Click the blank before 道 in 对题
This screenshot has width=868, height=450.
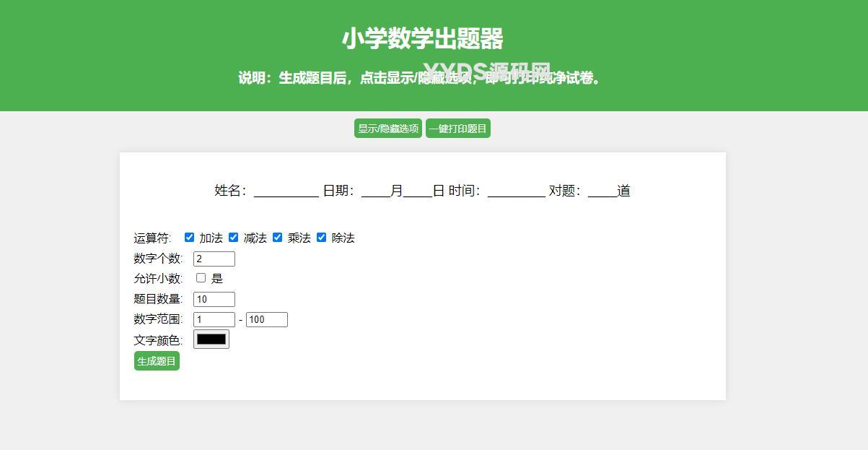pos(602,191)
